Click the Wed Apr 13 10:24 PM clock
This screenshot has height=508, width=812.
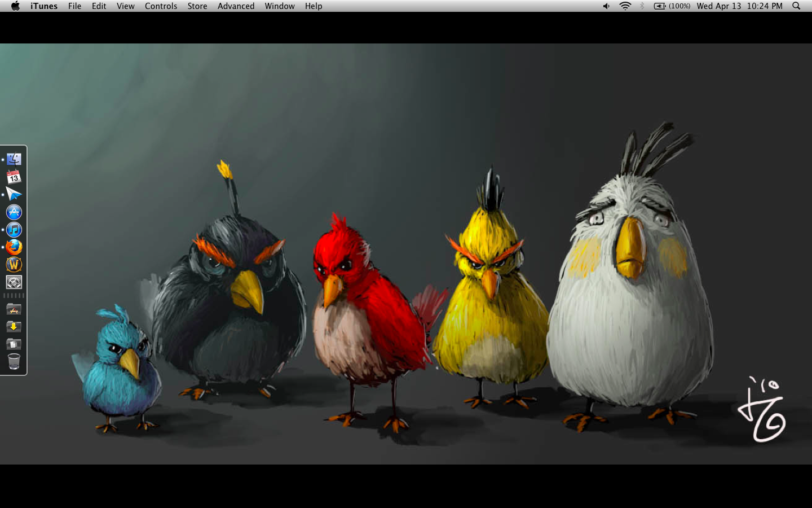(739, 6)
